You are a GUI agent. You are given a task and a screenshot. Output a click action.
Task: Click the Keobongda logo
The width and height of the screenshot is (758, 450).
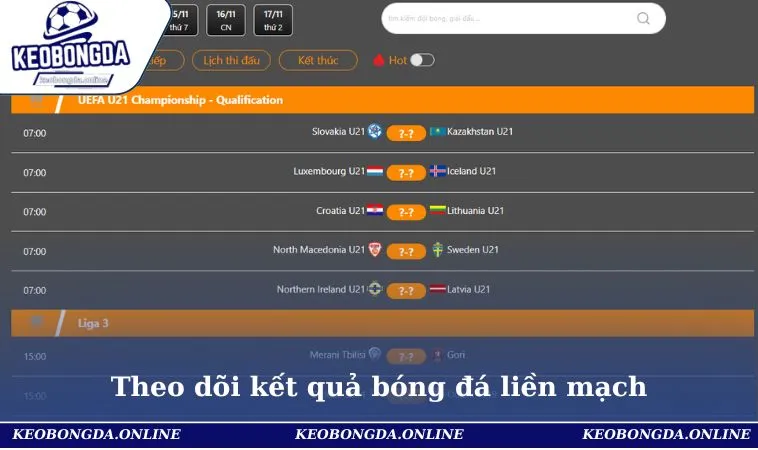71,44
